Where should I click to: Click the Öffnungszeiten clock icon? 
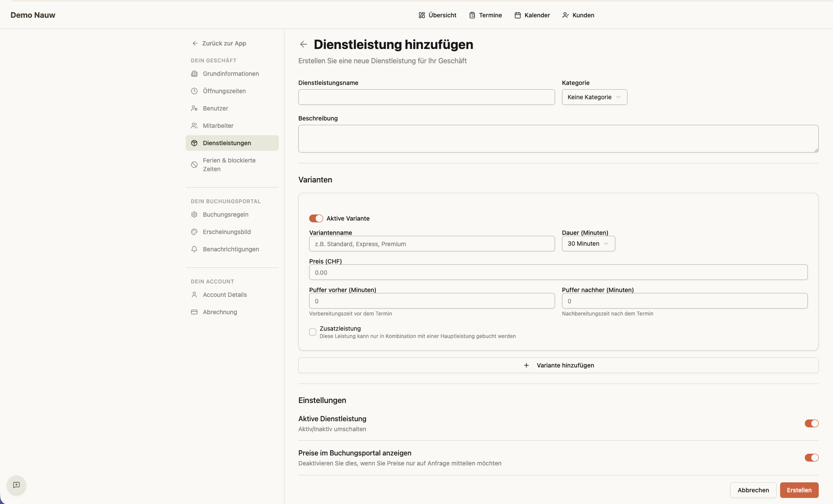pos(194,91)
